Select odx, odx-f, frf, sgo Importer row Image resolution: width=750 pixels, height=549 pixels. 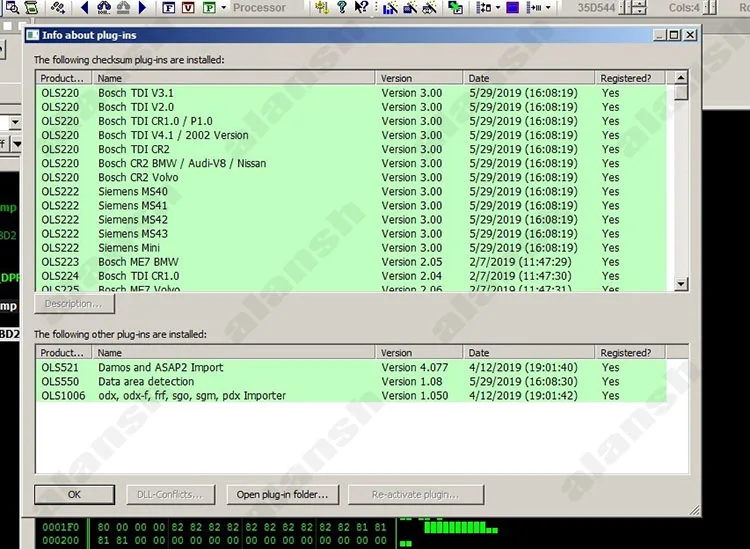351,395
